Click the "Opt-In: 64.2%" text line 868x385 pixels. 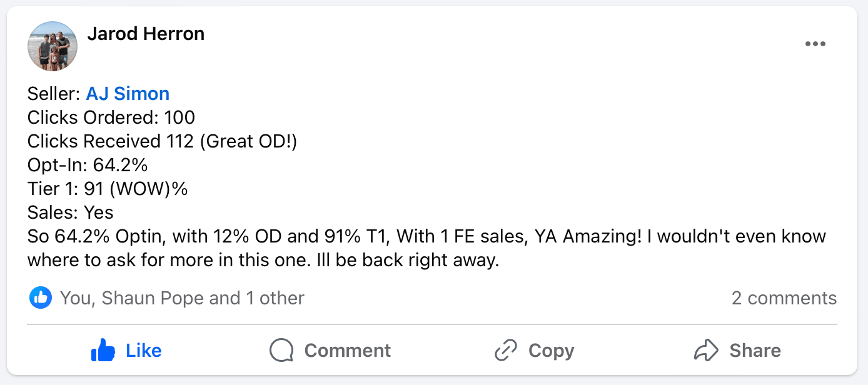tap(88, 165)
